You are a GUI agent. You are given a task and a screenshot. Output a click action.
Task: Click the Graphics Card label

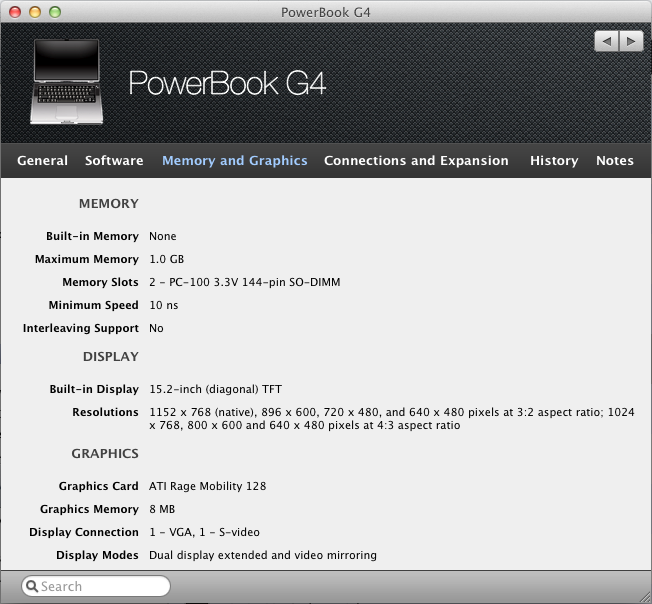pyautogui.click(x=99, y=486)
